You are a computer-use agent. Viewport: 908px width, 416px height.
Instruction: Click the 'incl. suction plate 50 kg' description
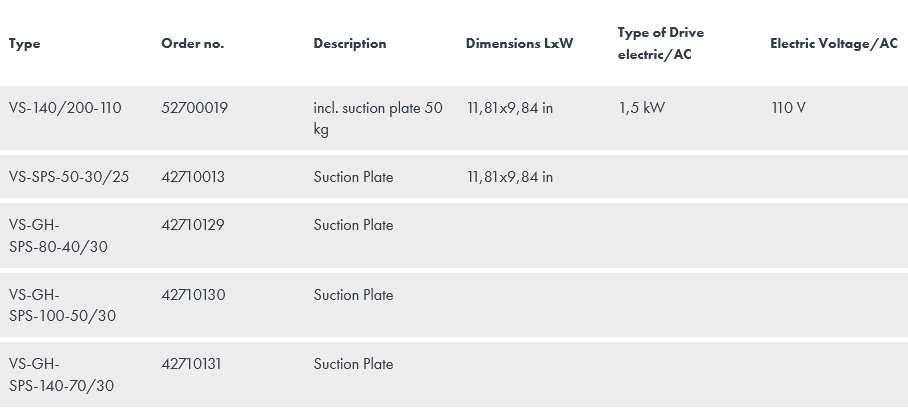click(x=377, y=119)
